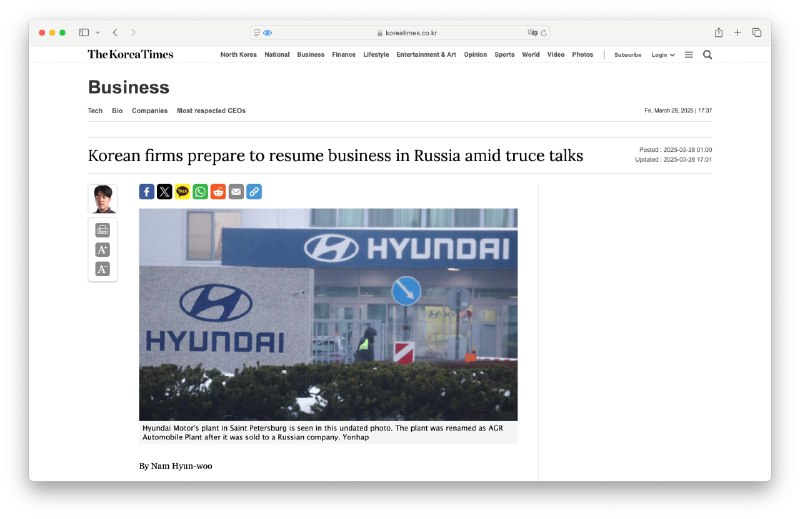Expand sidebar options dropdown arrow

click(x=97, y=33)
